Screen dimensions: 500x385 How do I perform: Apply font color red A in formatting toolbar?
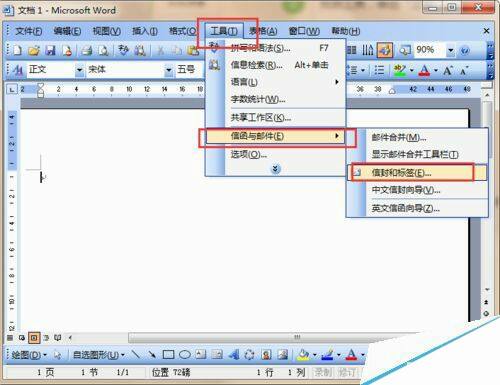pos(424,70)
